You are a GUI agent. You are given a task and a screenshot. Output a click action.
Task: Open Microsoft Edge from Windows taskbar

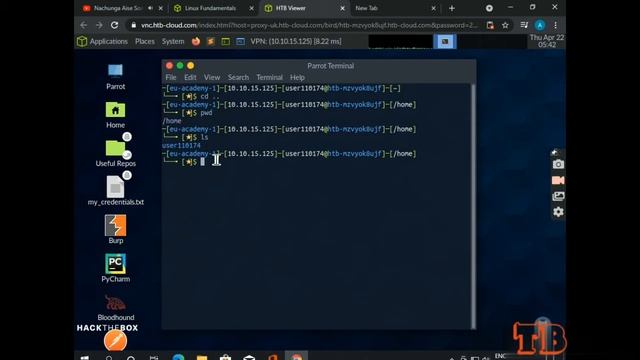[x=178, y=357]
